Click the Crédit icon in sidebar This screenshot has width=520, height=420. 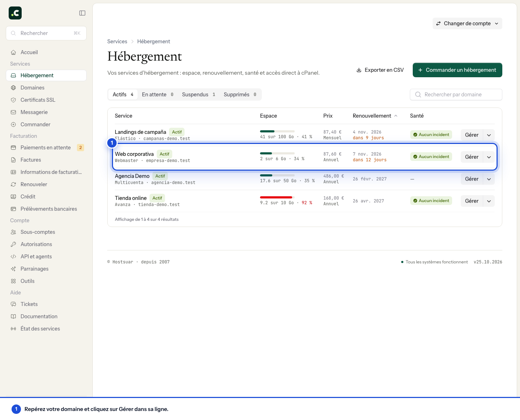[x=13, y=197]
